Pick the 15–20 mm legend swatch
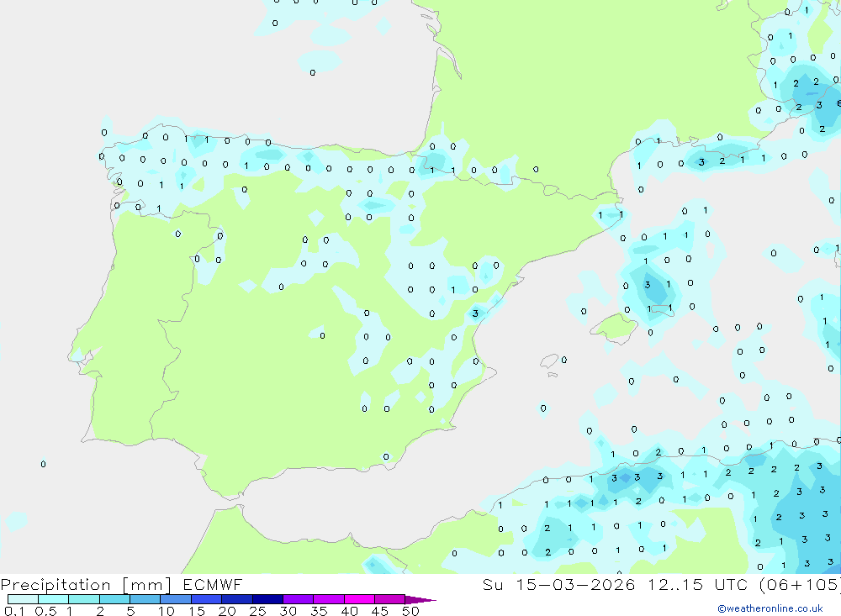 click(x=206, y=599)
